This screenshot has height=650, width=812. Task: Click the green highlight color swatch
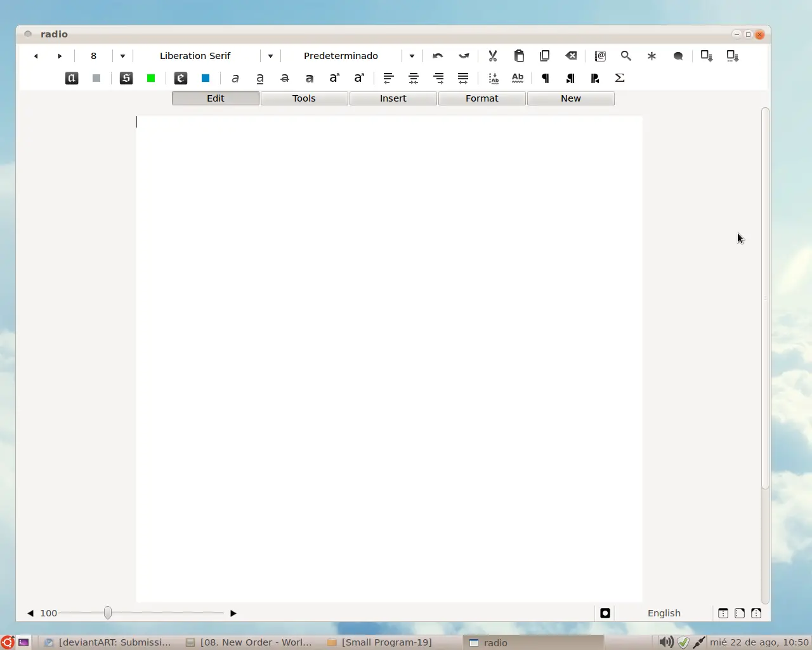[151, 78]
